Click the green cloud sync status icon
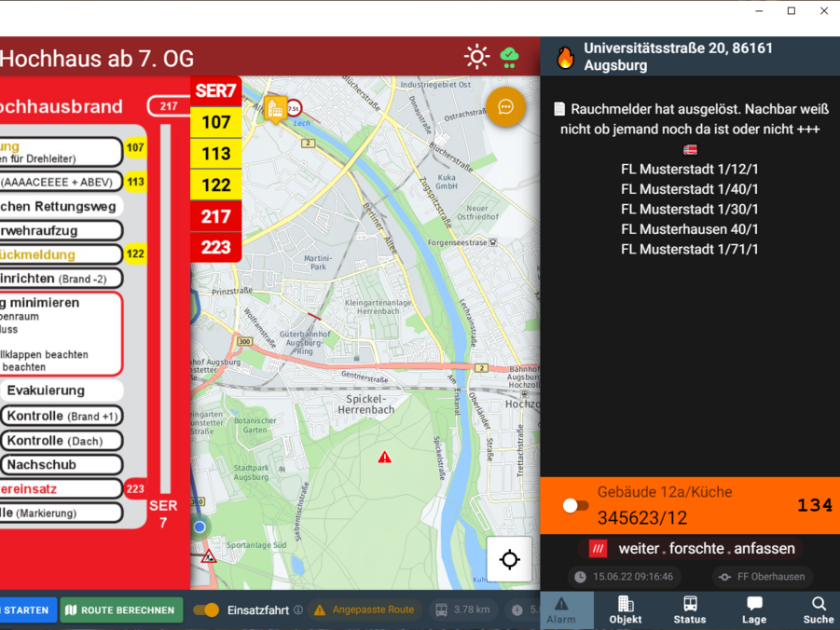Screen dimensions: 840x630 pos(509,57)
